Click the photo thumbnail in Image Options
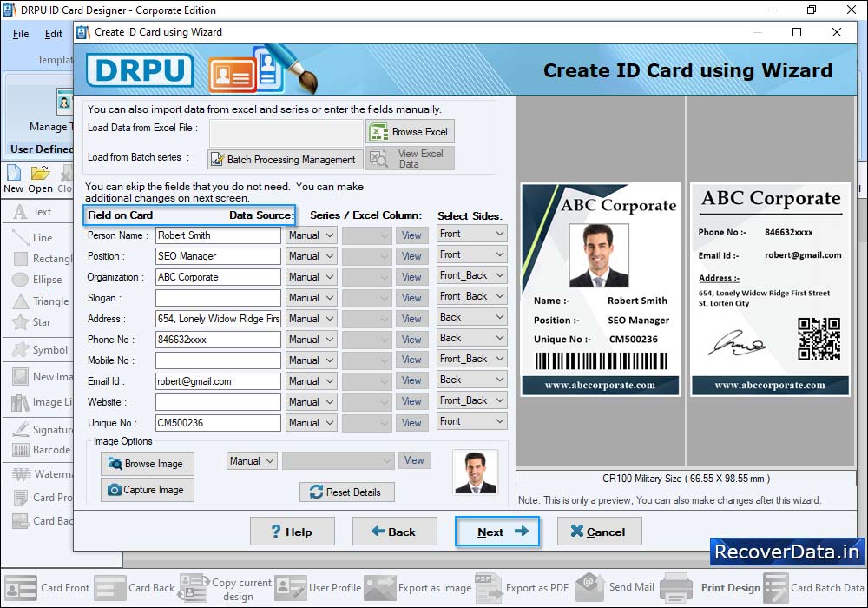Viewport: 868px width, 608px height. 475,473
